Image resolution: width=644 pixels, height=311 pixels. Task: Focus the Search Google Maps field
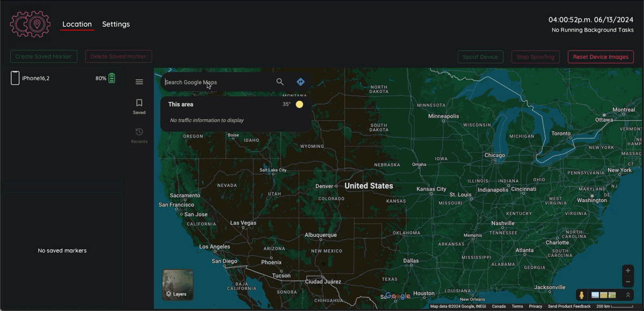point(217,82)
